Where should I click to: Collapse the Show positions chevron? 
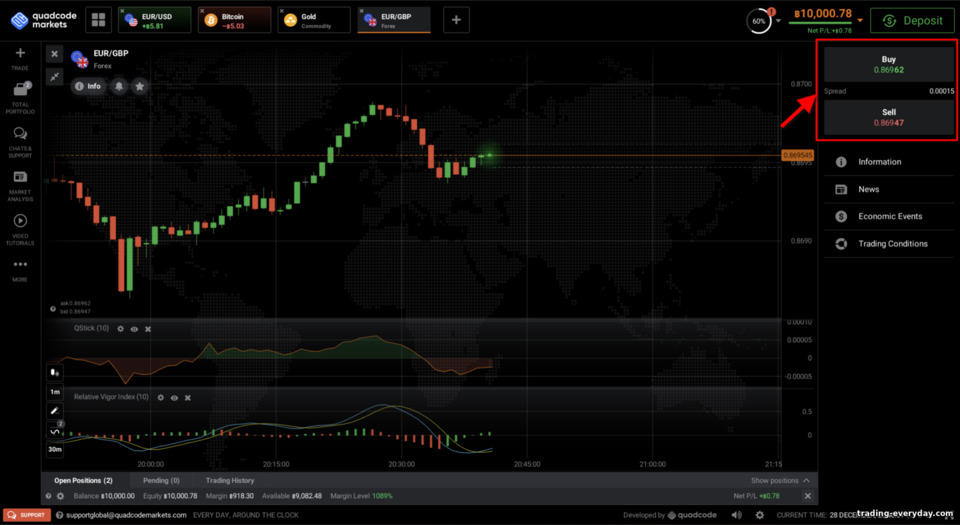[806, 480]
